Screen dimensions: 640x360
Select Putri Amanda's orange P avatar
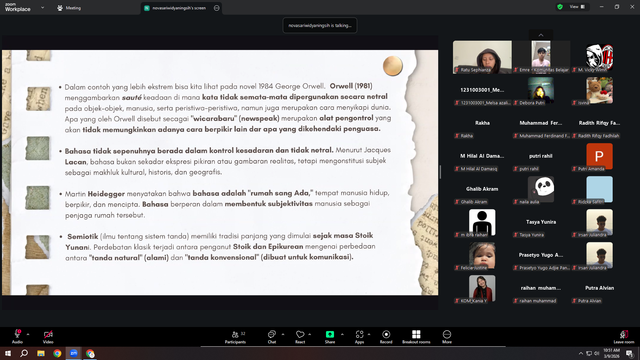pos(599,156)
